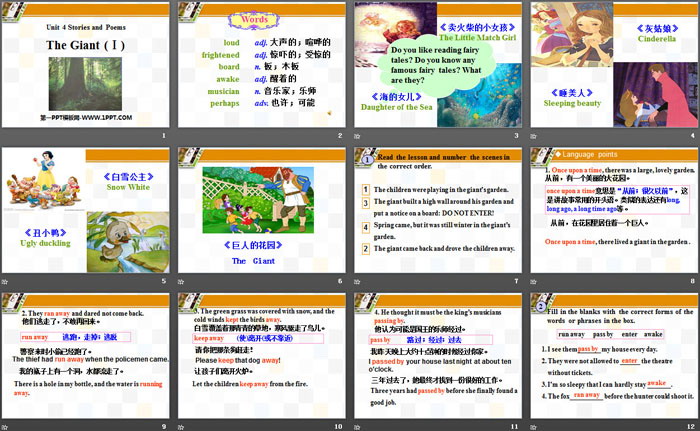Click the animation star icon under slide 3
Image resolution: width=700 pixels, height=431 pixels.
click(x=357, y=136)
